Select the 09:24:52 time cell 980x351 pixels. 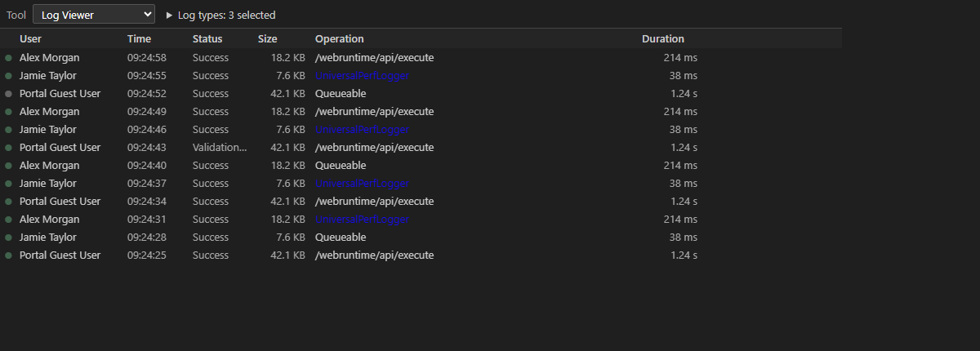coord(147,94)
